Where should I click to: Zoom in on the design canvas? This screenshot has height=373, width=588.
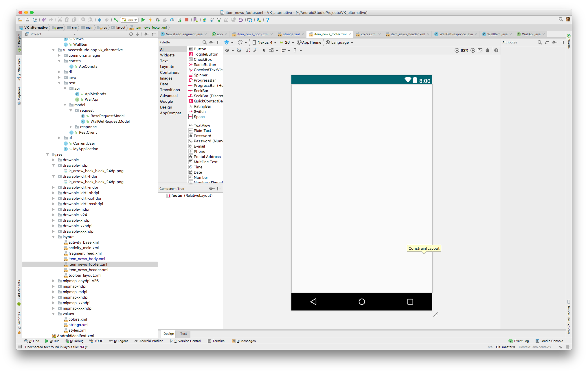[473, 50]
